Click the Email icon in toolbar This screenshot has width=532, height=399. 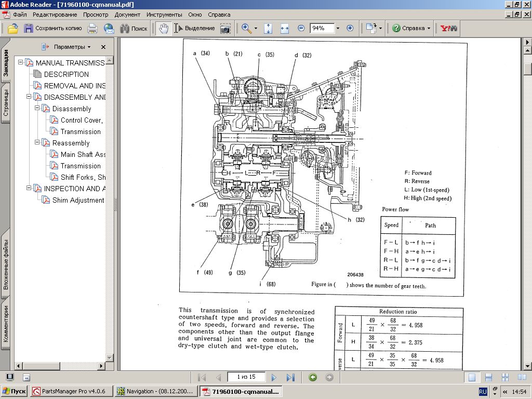(x=109, y=29)
